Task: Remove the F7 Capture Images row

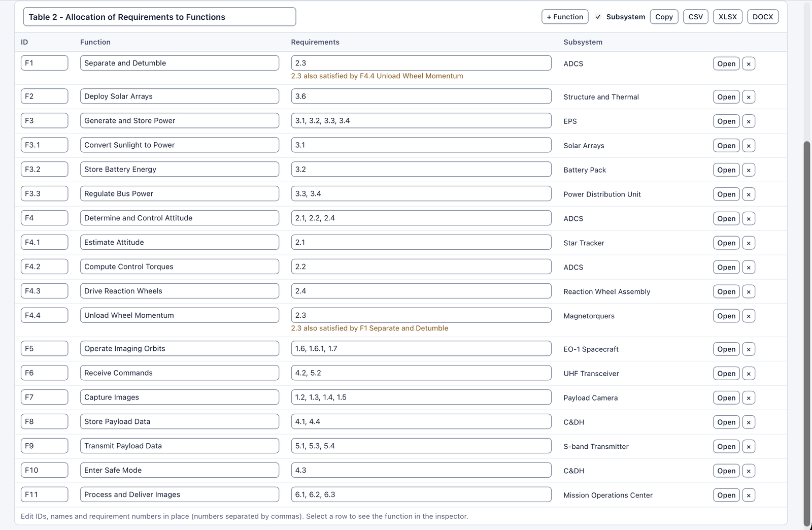Action: (x=749, y=398)
